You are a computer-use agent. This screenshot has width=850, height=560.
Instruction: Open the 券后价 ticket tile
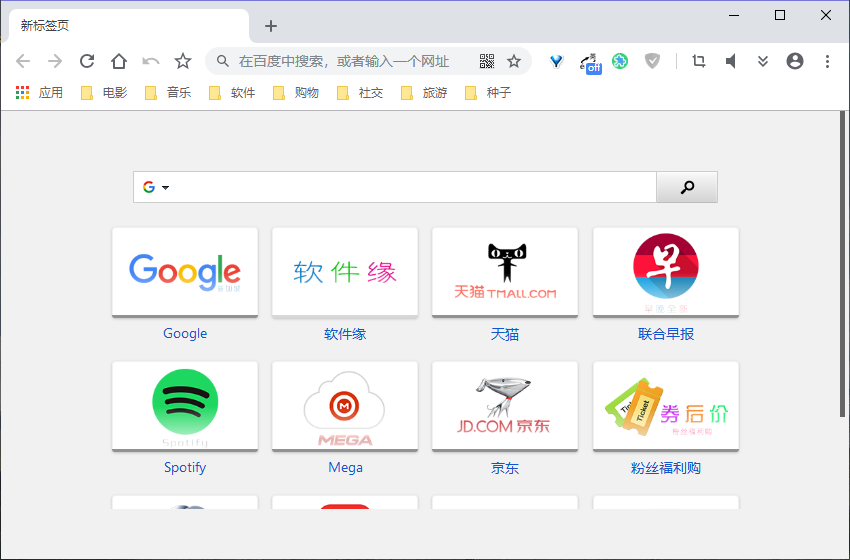pyautogui.click(x=666, y=405)
